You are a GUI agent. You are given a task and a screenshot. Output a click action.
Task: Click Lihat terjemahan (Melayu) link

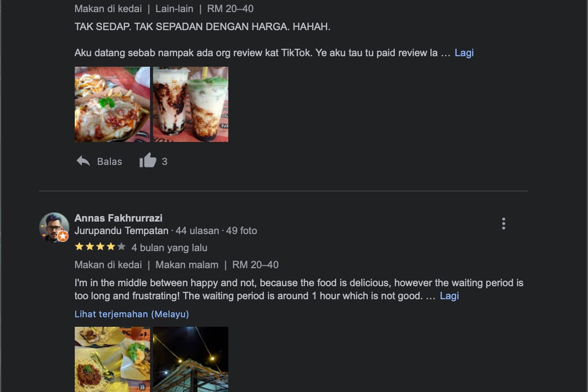[x=131, y=314]
